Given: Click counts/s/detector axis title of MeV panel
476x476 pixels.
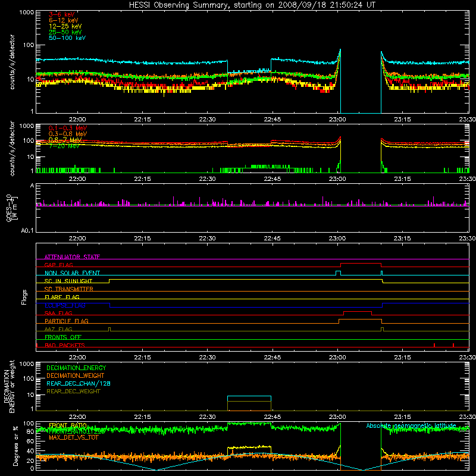Looking at the screenshot, I should pos(12,148).
